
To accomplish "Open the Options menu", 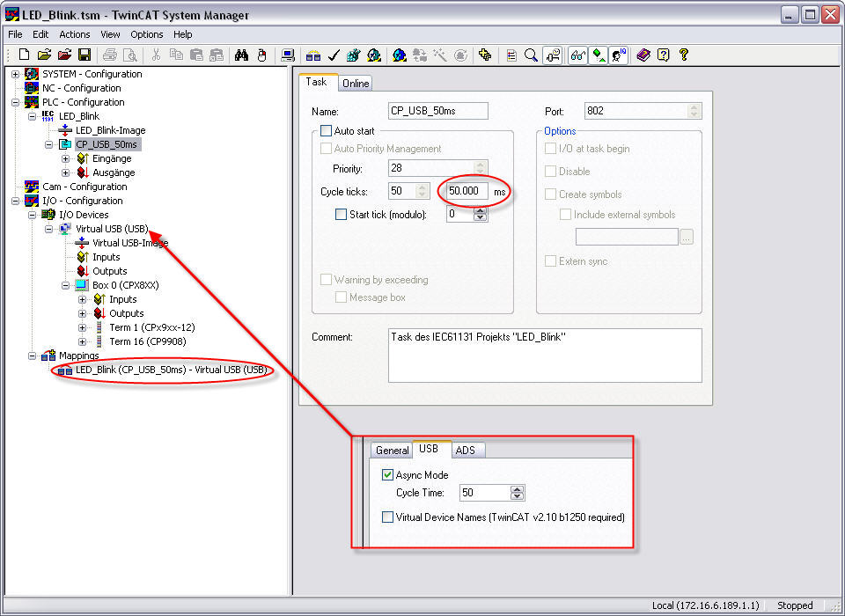I will pos(147,34).
